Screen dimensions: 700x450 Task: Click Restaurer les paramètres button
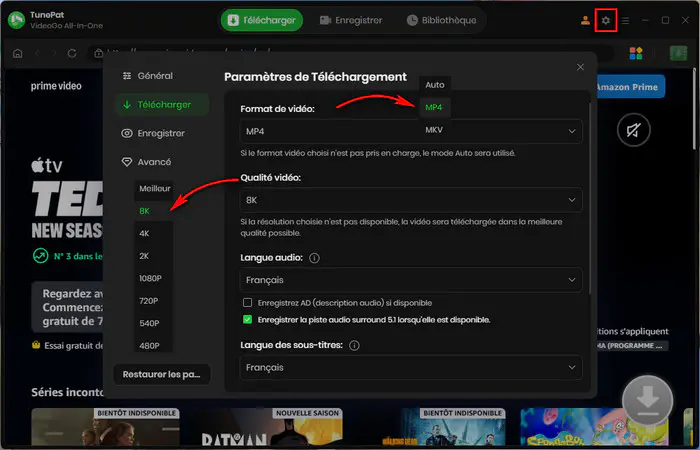click(x=162, y=374)
